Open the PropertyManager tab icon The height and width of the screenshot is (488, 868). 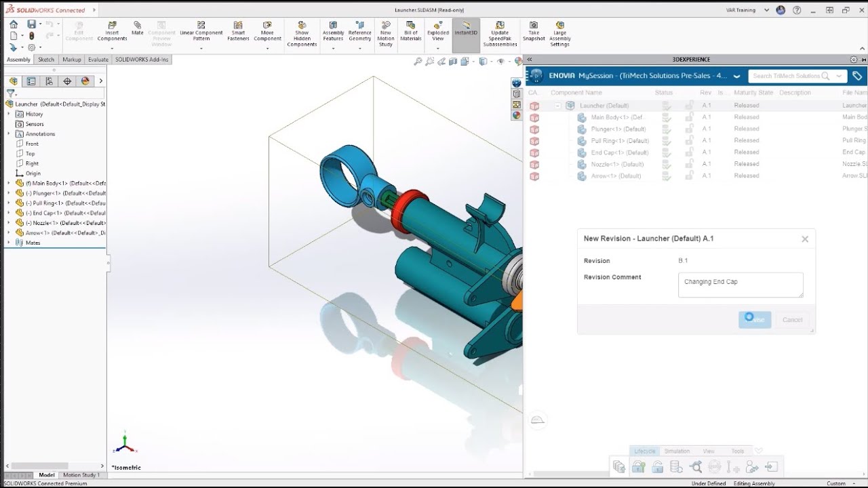pyautogui.click(x=31, y=81)
